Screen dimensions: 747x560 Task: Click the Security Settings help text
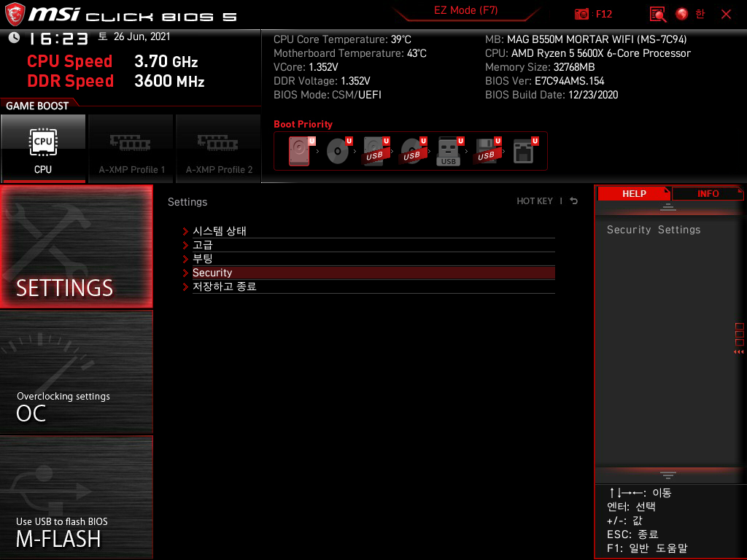(x=653, y=230)
